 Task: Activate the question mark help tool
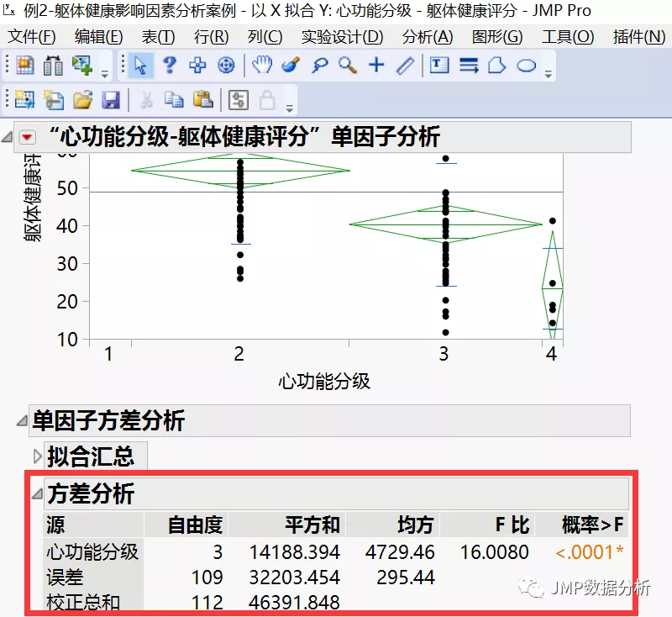point(170,66)
